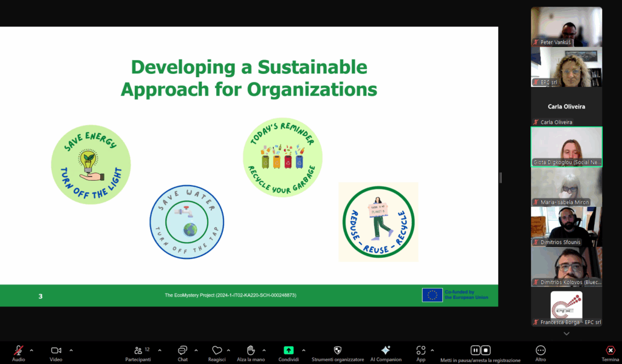This screenshot has width=622, height=364.
Task: Expand the chevron next to Partecipanti
Action: point(160,350)
